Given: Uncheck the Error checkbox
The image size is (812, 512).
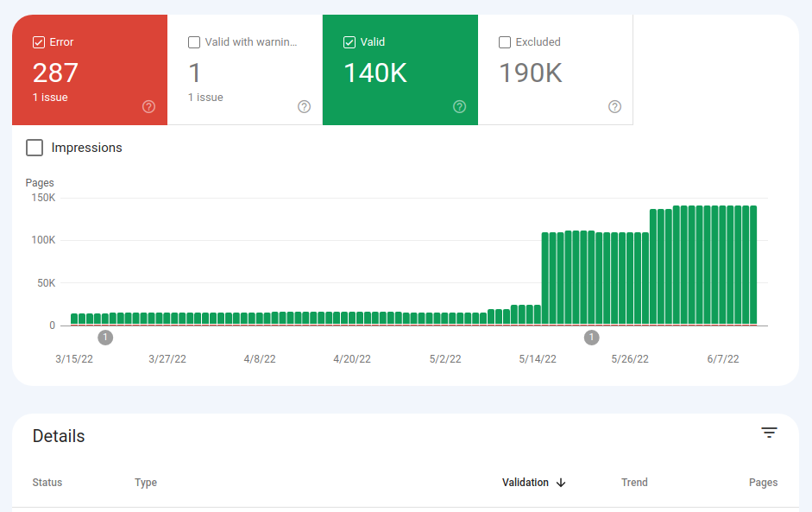Looking at the screenshot, I should pyautogui.click(x=38, y=42).
